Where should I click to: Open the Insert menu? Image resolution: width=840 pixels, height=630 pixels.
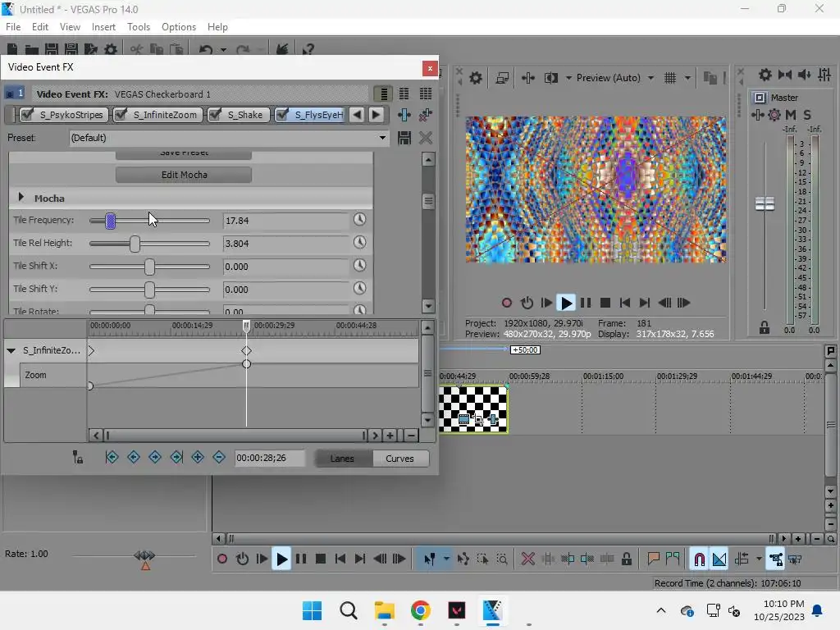coord(103,27)
